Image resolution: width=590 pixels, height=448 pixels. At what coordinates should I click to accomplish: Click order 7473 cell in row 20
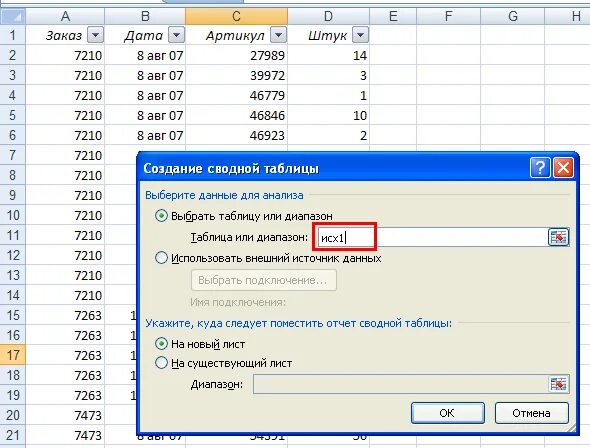[x=65, y=415]
